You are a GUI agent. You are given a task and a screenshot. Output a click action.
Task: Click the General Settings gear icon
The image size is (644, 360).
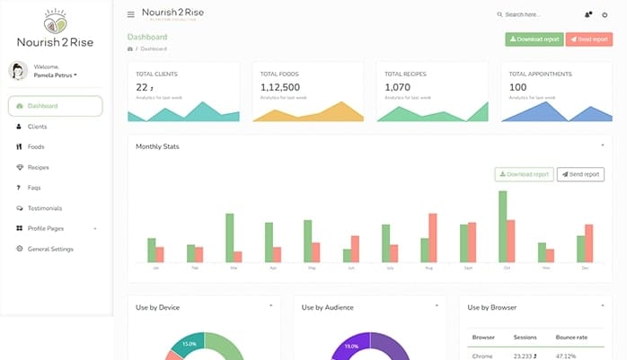coord(19,249)
